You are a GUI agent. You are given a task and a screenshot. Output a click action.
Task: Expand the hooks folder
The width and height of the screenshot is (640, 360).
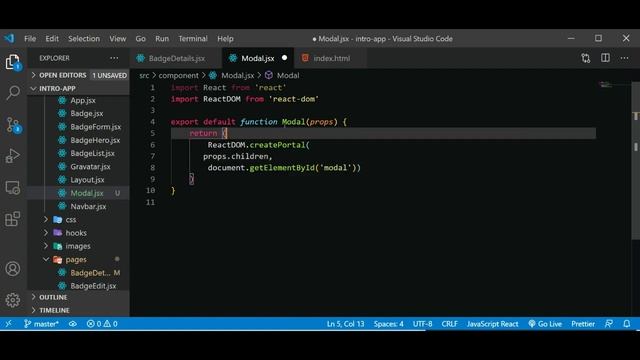(79, 233)
